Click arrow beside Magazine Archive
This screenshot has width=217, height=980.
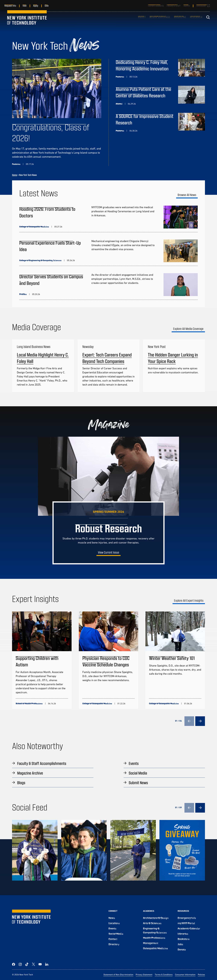pos(14,773)
